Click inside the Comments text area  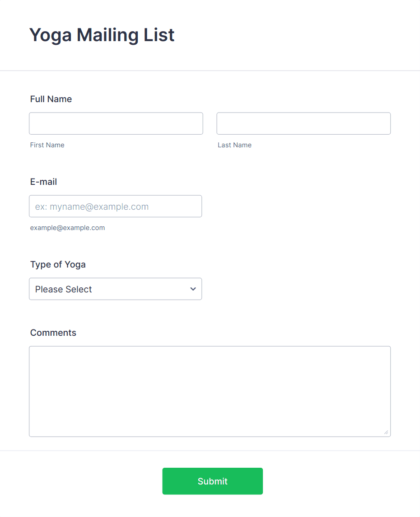[210, 391]
